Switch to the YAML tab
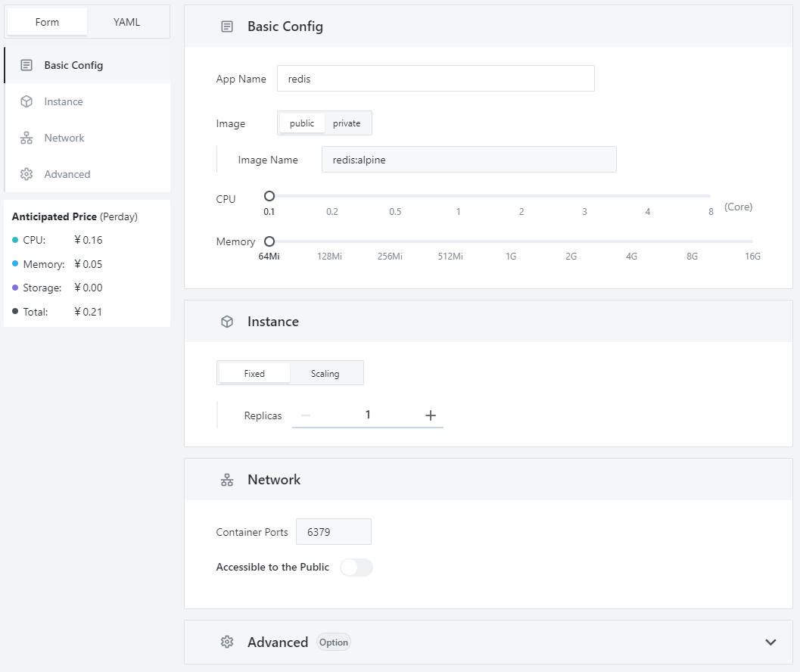Image resolution: width=800 pixels, height=672 pixels. [x=126, y=22]
